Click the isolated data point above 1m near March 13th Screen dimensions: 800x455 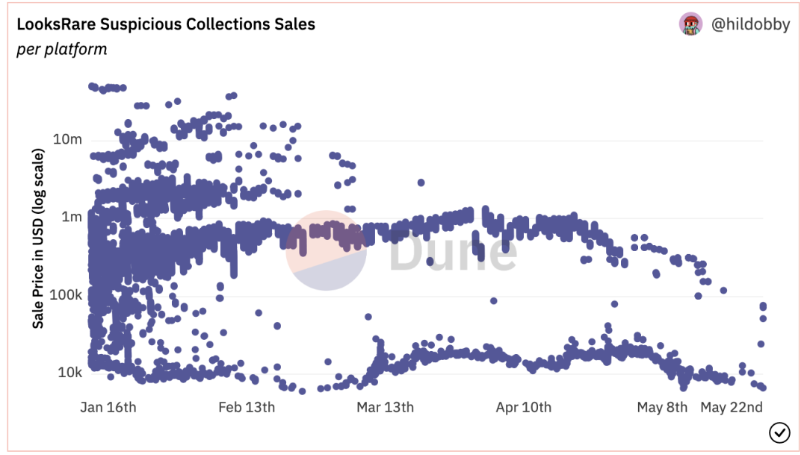pos(421,183)
